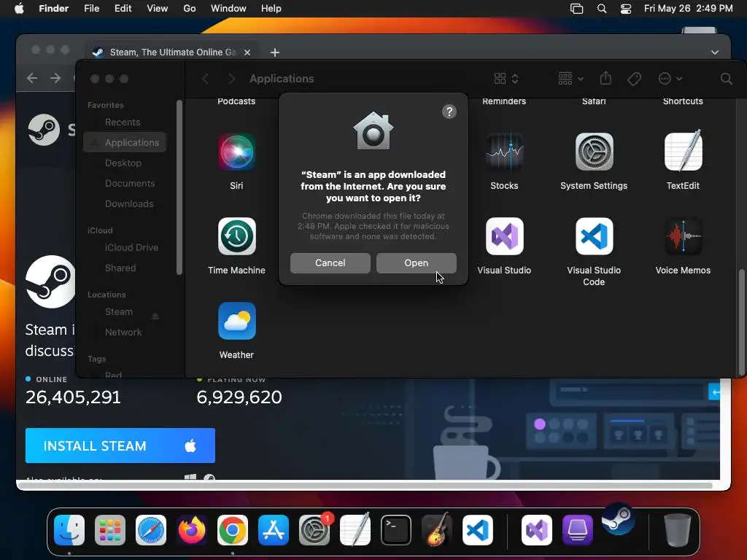Screen dimensions: 747x560
Task: Select Recents in Finder sidebar
Action: tap(124, 122)
